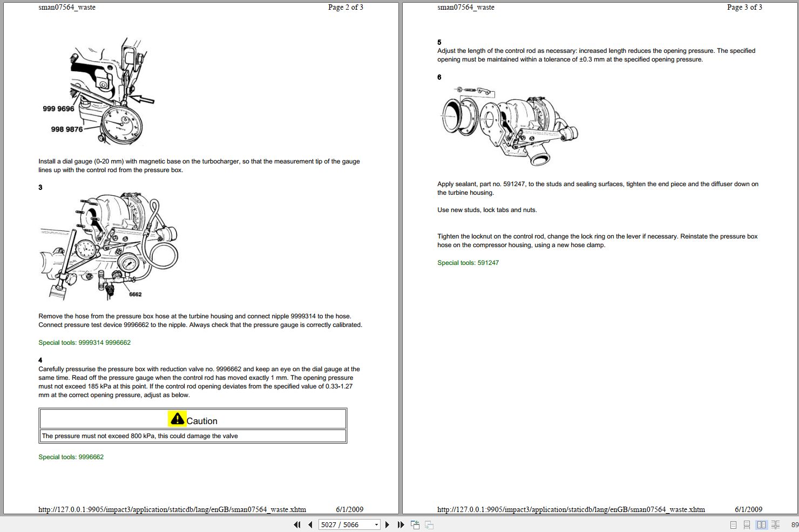
Task: Go to the first page
Action: (297, 524)
